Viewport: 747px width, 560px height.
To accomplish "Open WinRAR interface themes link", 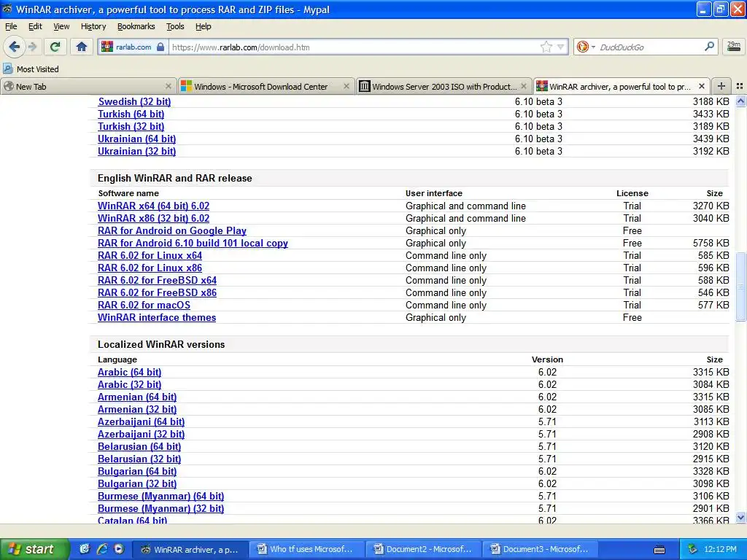I will 157,317.
